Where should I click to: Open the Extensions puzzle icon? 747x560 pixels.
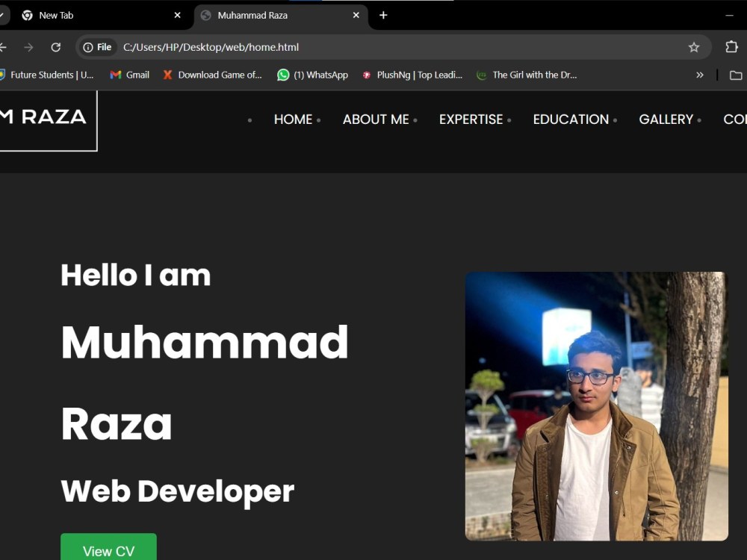tap(731, 46)
